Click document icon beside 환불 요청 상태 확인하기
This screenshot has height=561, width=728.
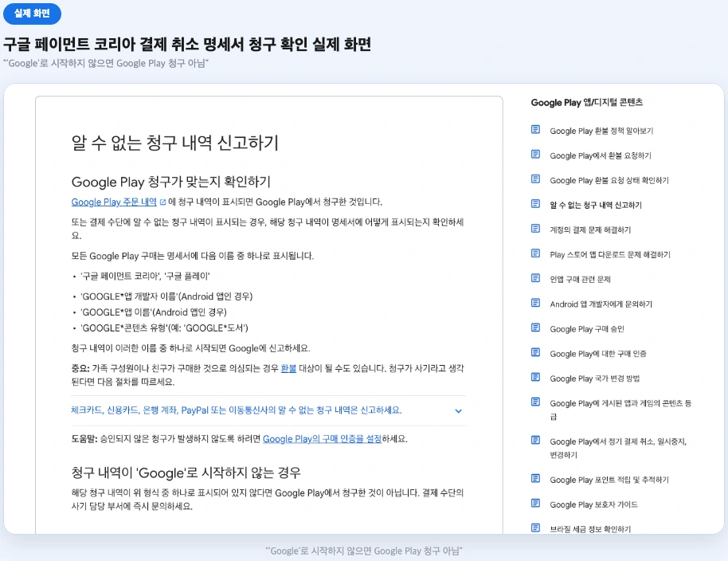535,178
